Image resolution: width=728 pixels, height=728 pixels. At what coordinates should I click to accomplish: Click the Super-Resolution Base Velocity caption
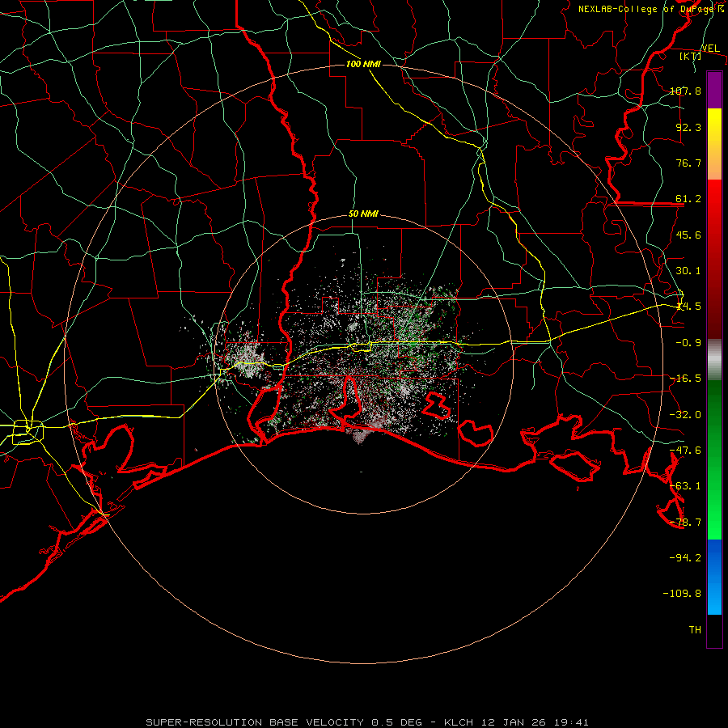(x=367, y=722)
